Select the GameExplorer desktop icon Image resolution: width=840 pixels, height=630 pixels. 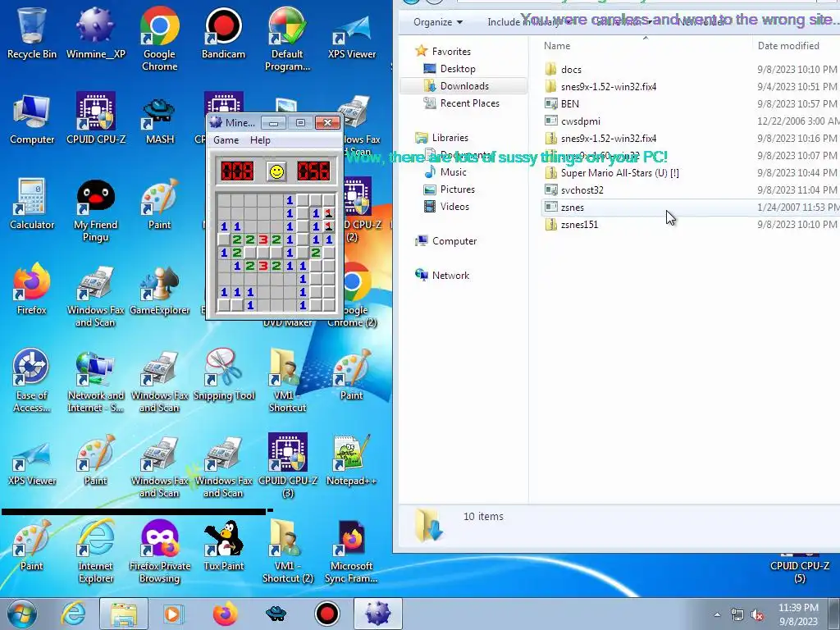160,288
